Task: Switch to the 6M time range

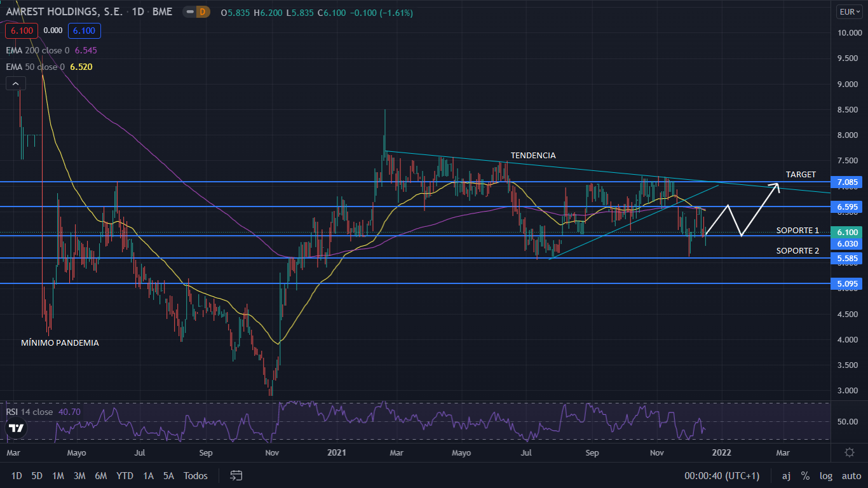Action: [100, 475]
